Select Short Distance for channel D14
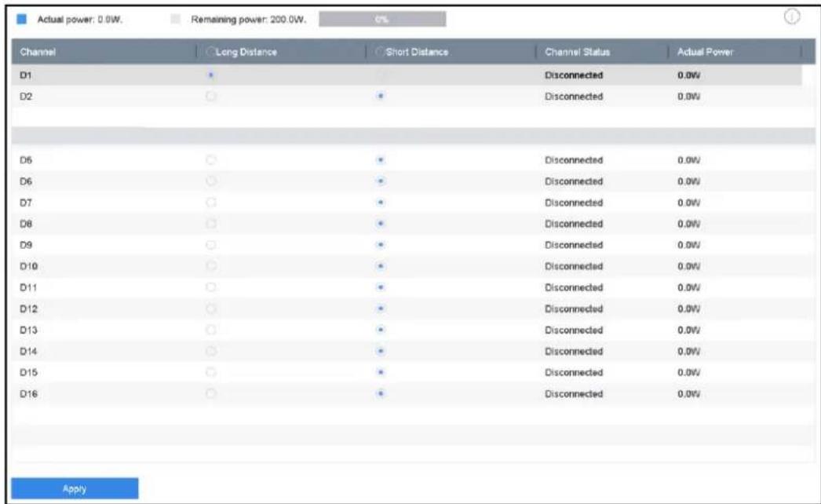Image resolution: width=821 pixels, height=504 pixels. point(381,351)
